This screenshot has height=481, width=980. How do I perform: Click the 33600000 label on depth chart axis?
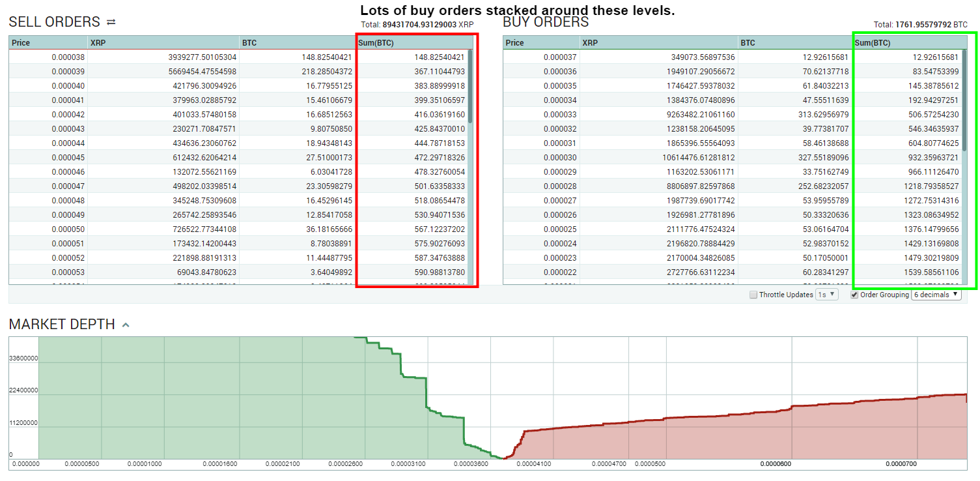pos(23,358)
